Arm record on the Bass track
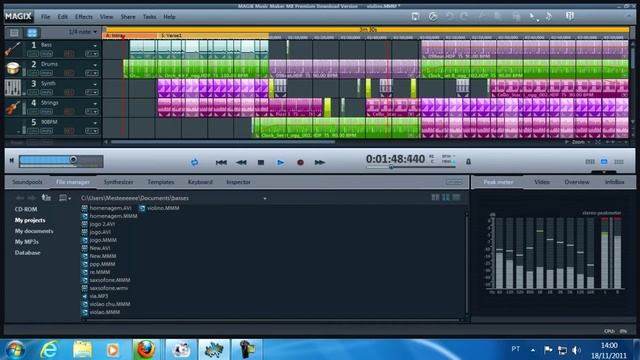This screenshot has height=360, width=640. click(x=69, y=53)
